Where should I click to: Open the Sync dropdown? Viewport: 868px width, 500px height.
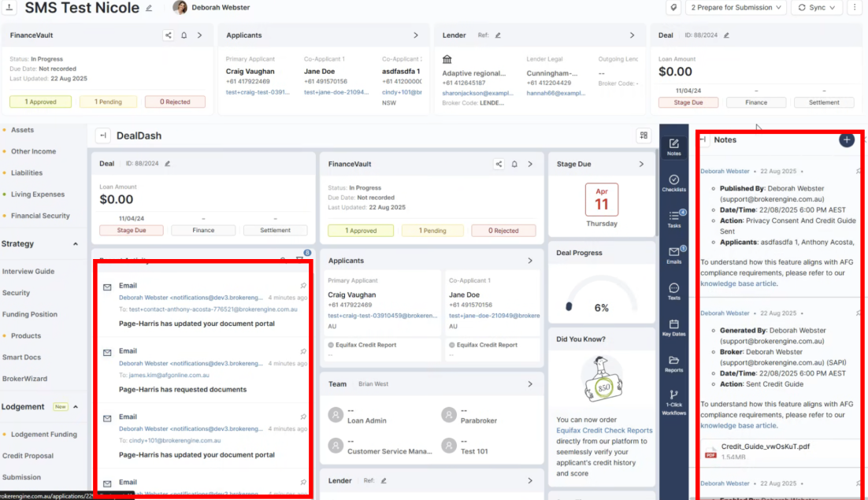coord(816,8)
